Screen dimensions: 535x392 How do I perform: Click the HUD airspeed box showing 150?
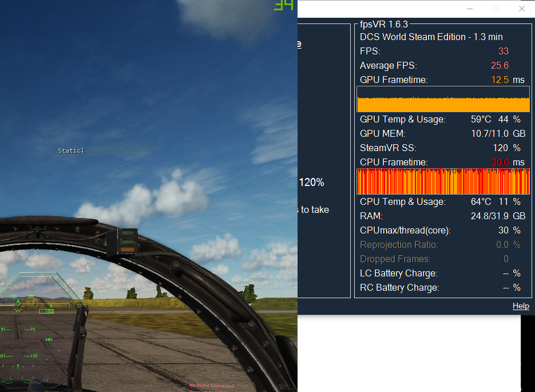point(46,311)
